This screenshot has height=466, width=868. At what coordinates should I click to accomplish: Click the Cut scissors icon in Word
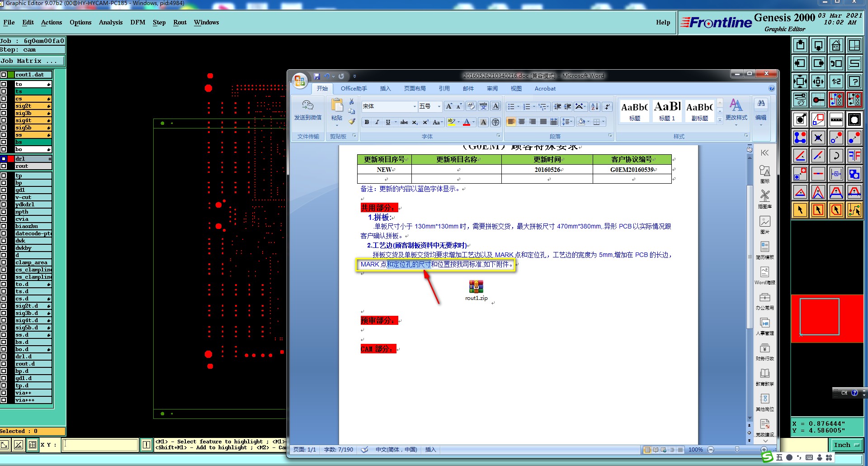[x=352, y=102]
